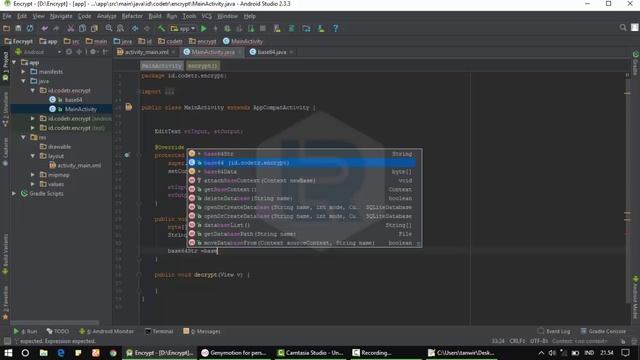The height and width of the screenshot is (360, 640).
Task: Click the green Run app button
Action: [x=204, y=29]
